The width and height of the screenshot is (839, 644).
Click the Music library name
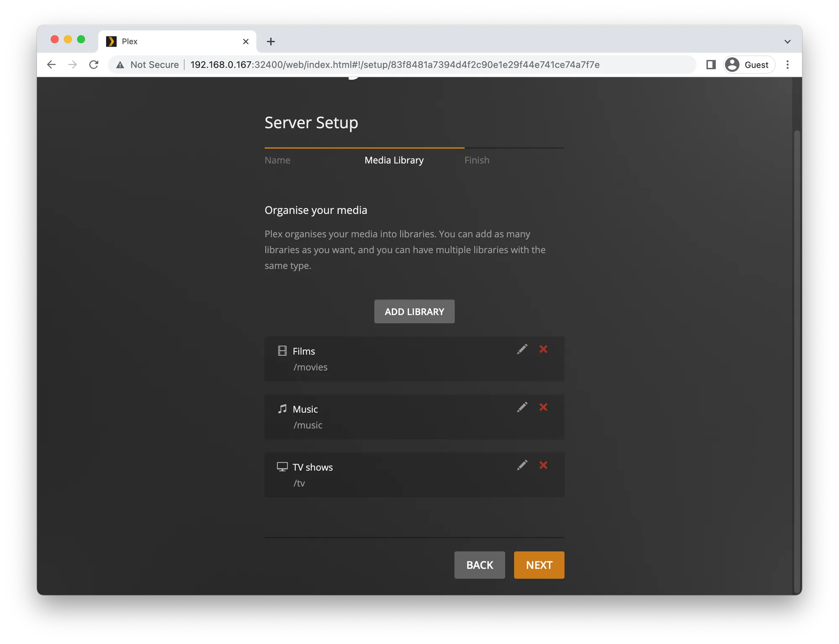point(305,409)
